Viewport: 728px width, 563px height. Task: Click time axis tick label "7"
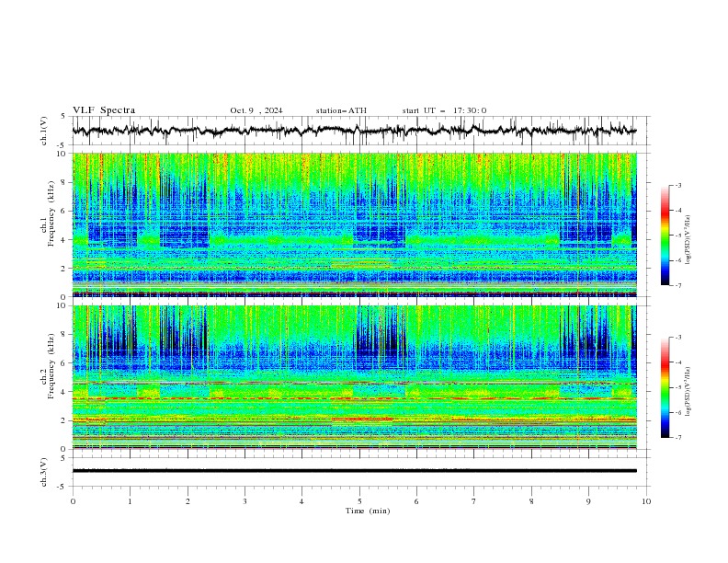[474, 501]
